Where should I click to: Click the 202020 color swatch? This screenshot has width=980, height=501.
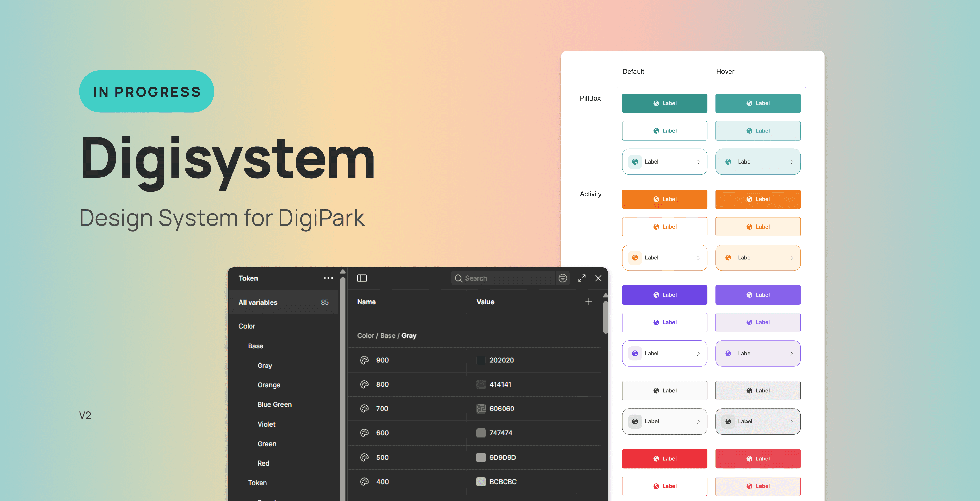tap(481, 360)
